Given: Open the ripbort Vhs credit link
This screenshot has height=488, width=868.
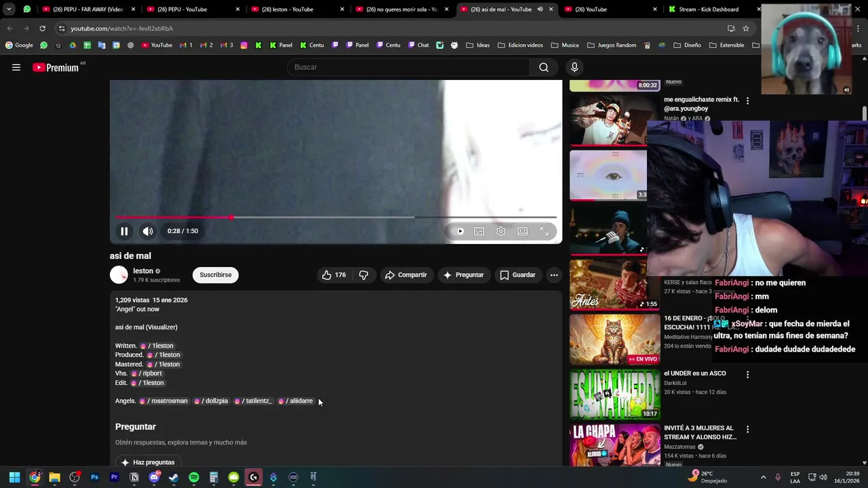Looking at the screenshot, I should click(x=146, y=373).
